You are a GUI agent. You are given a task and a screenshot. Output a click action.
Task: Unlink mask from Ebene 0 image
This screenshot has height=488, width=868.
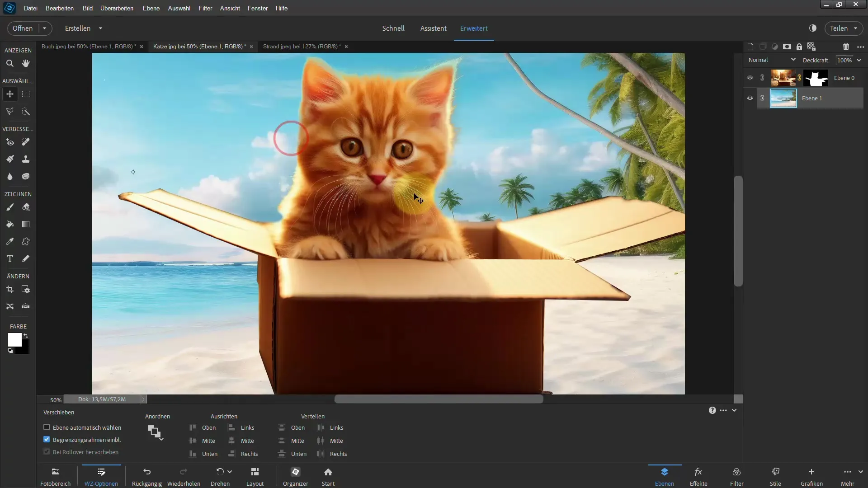[x=799, y=78]
